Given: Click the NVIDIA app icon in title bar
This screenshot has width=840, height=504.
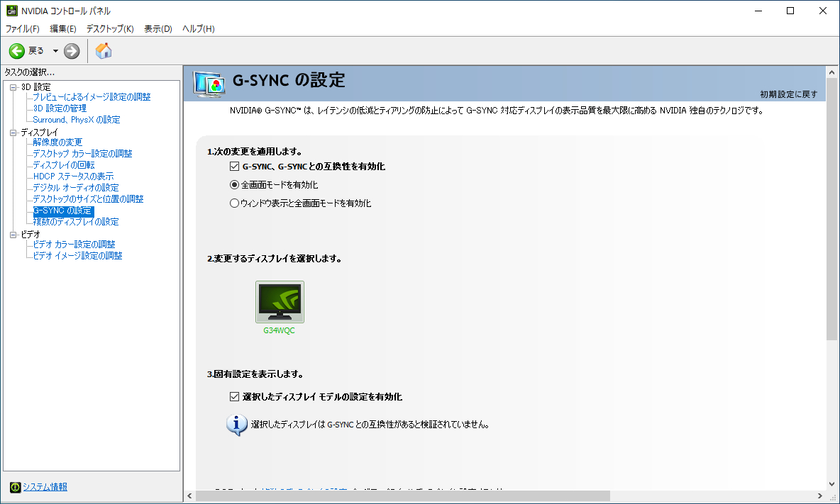Looking at the screenshot, I should tap(12, 11).
